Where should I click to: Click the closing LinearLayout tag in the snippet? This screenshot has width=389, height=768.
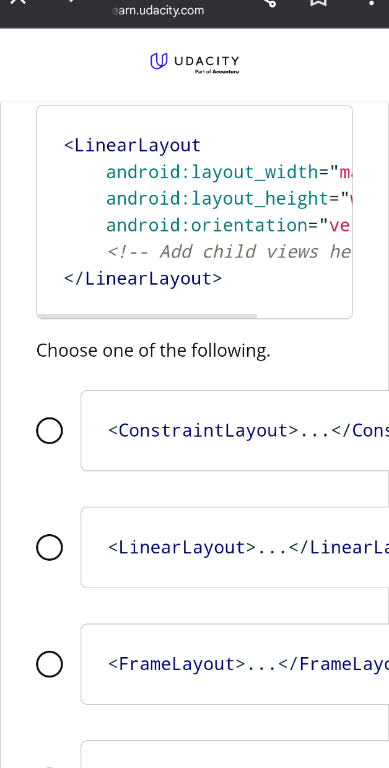coord(143,279)
